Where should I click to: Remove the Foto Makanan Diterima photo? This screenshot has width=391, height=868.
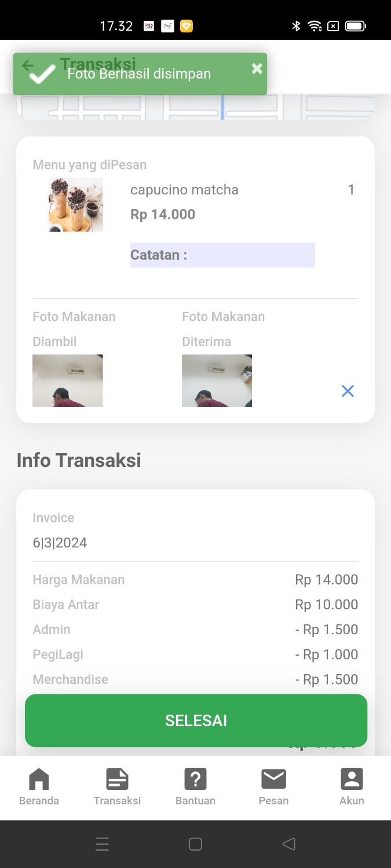(348, 391)
